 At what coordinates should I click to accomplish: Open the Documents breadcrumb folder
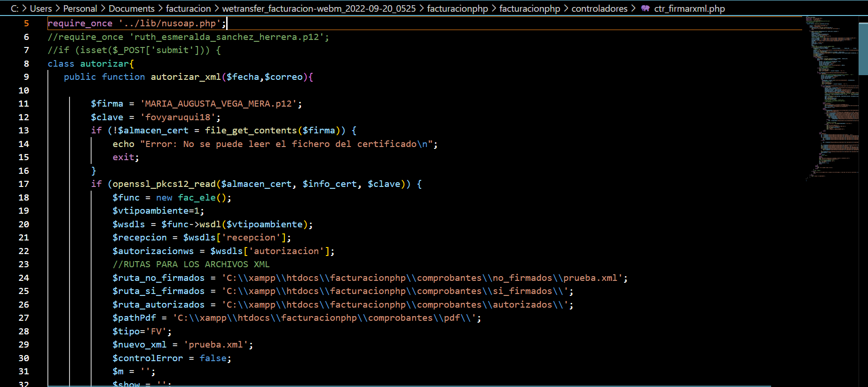(131, 8)
